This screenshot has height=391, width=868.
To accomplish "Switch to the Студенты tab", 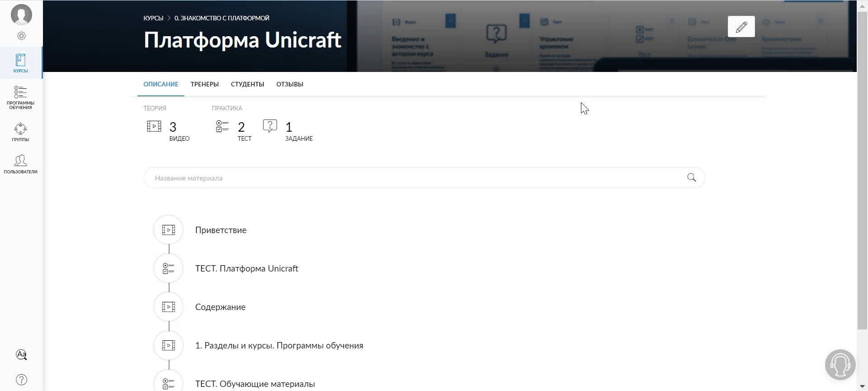I will point(247,84).
